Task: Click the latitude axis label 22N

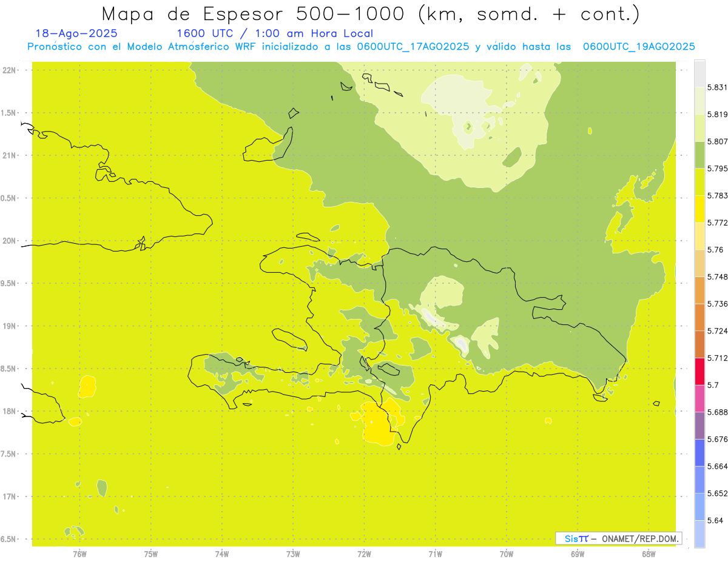Action: point(9,70)
